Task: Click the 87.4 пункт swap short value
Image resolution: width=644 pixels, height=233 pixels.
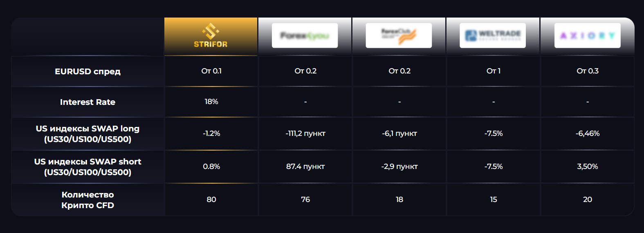Action: [305, 166]
